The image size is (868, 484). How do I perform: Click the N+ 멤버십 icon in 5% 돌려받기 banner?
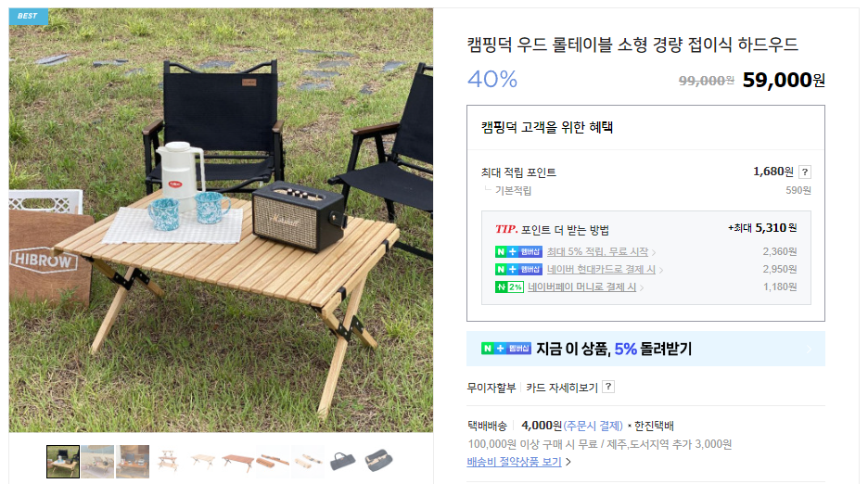506,349
